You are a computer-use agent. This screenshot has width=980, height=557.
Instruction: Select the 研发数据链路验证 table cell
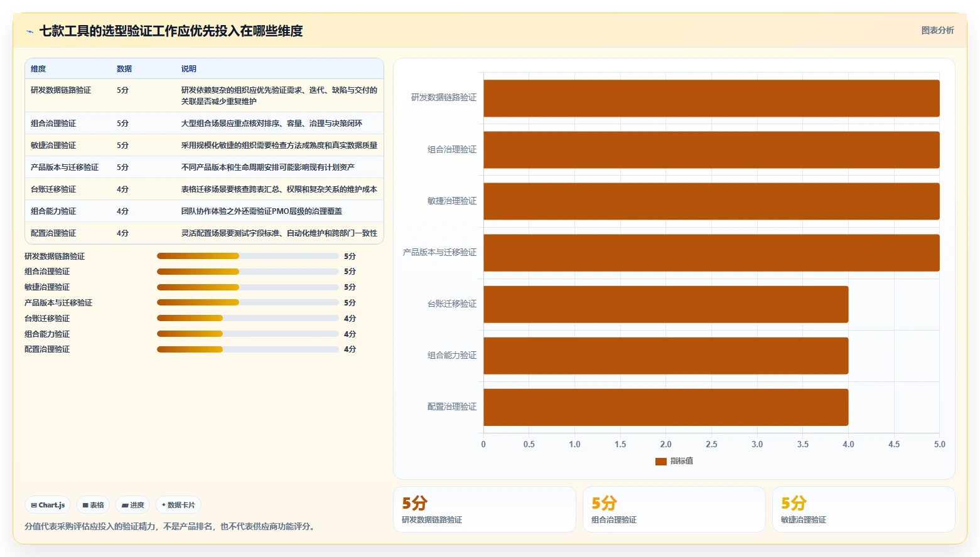(61, 90)
